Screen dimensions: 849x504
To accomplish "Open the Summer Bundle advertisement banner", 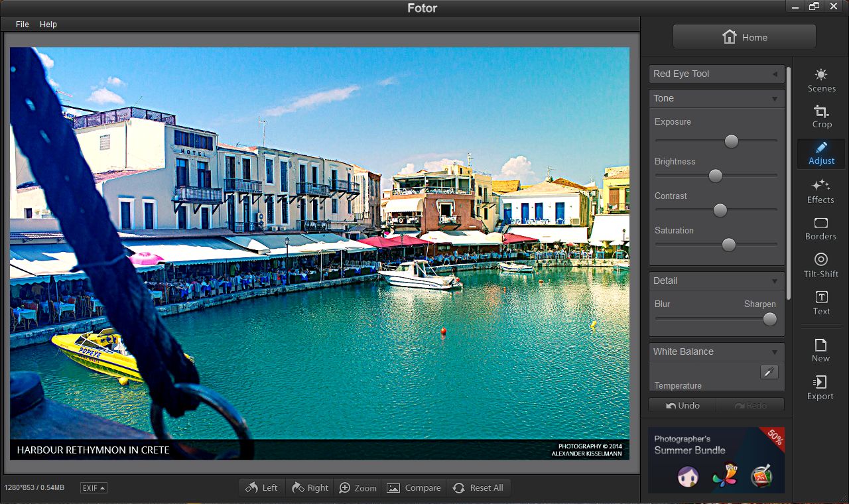I will (x=716, y=460).
